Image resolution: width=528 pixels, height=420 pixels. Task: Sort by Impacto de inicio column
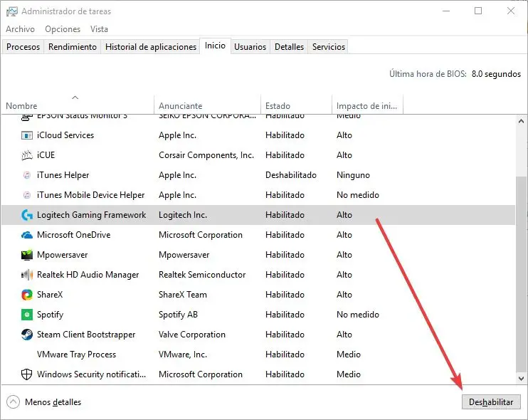click(366, 106)
